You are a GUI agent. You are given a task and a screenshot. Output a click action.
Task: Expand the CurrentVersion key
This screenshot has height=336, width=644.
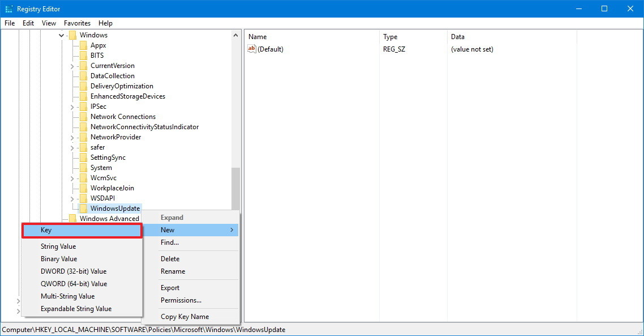pos(72,66)
